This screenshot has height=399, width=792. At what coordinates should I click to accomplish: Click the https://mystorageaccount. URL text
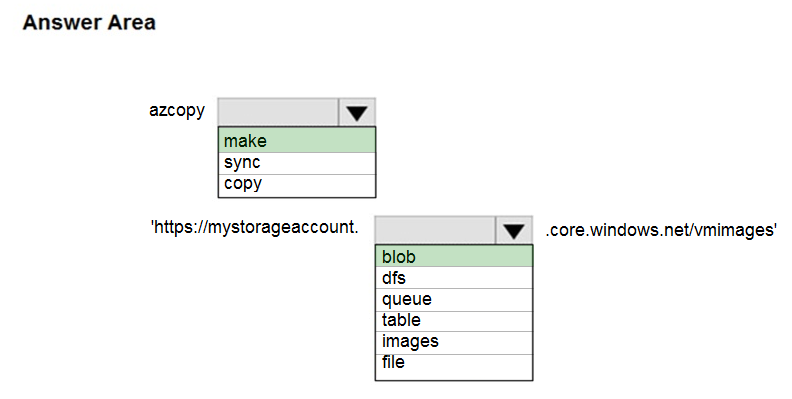[255, 227]
